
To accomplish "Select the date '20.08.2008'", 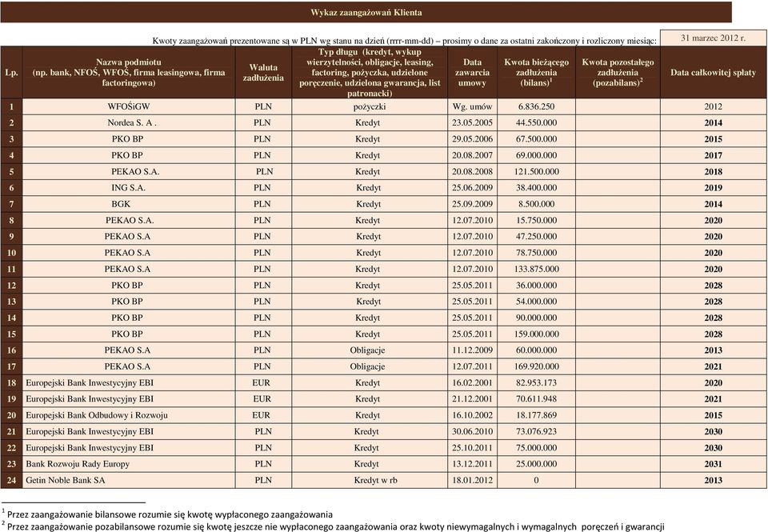I will [472, 171].
